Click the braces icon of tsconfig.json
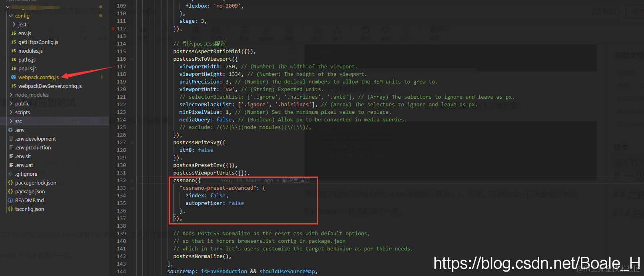This screenshot has width=644, height=276. pyautogui.click(x=10, y=209)
